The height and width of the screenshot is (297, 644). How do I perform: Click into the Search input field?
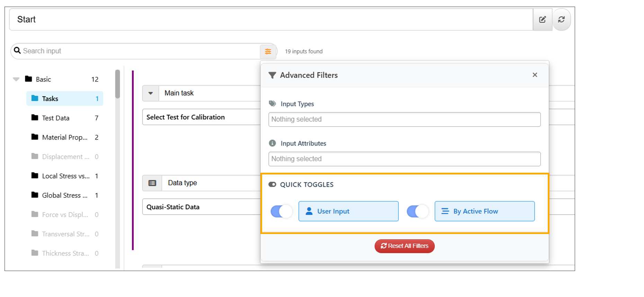(x=138, y=51)
